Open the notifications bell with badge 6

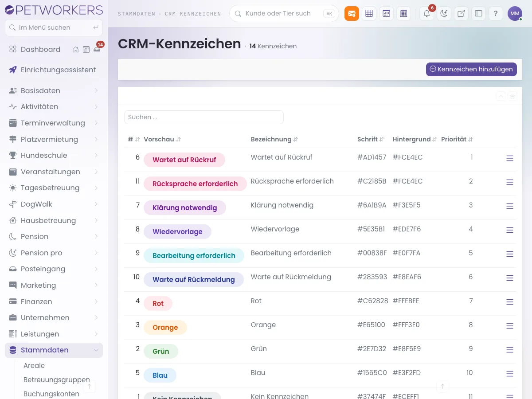coord(427,14)
